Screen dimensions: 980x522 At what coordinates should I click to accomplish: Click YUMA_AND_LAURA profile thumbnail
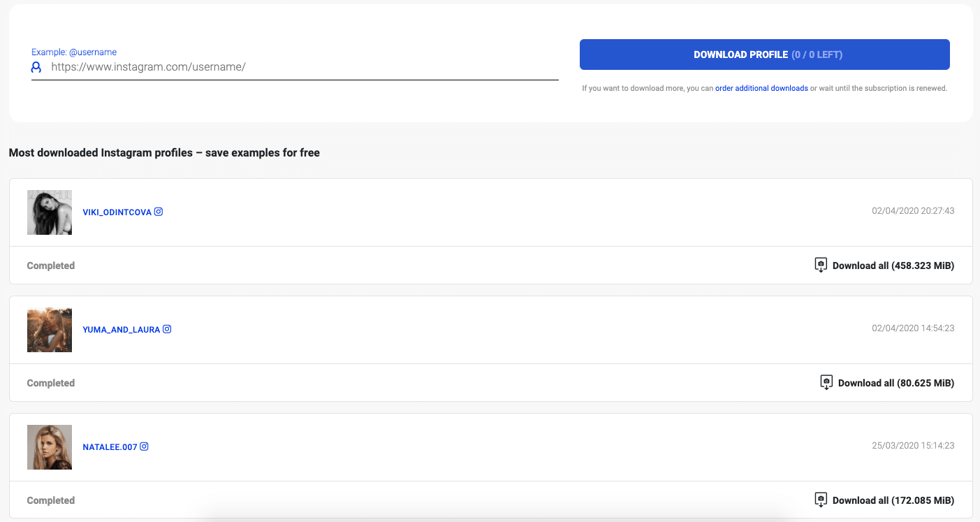[x=50, y=330]
